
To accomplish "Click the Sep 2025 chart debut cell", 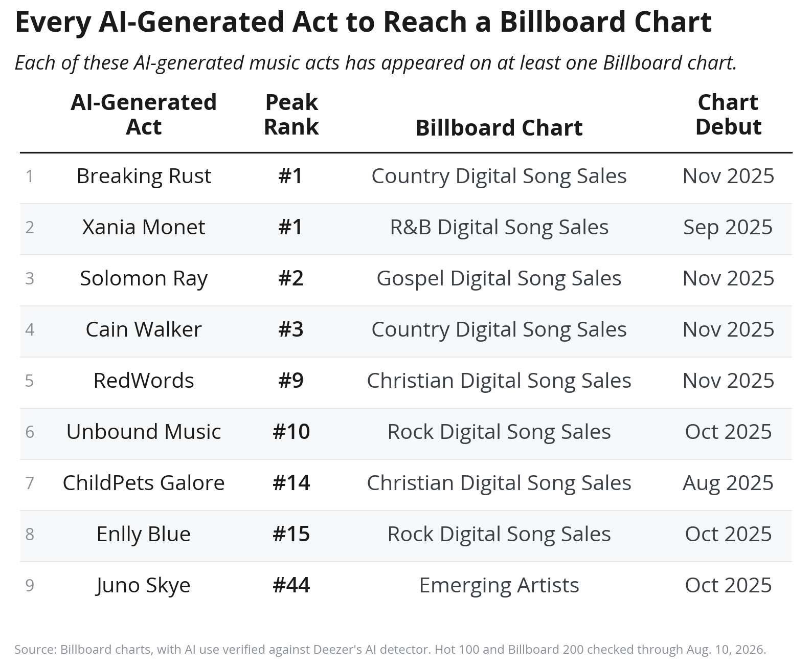I will [x=728, y=227].
